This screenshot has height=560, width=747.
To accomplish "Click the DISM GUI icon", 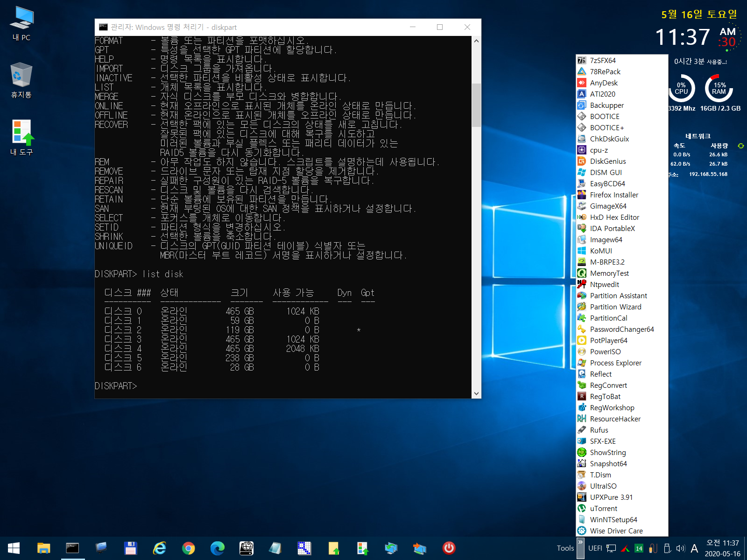I will [582, 172].
